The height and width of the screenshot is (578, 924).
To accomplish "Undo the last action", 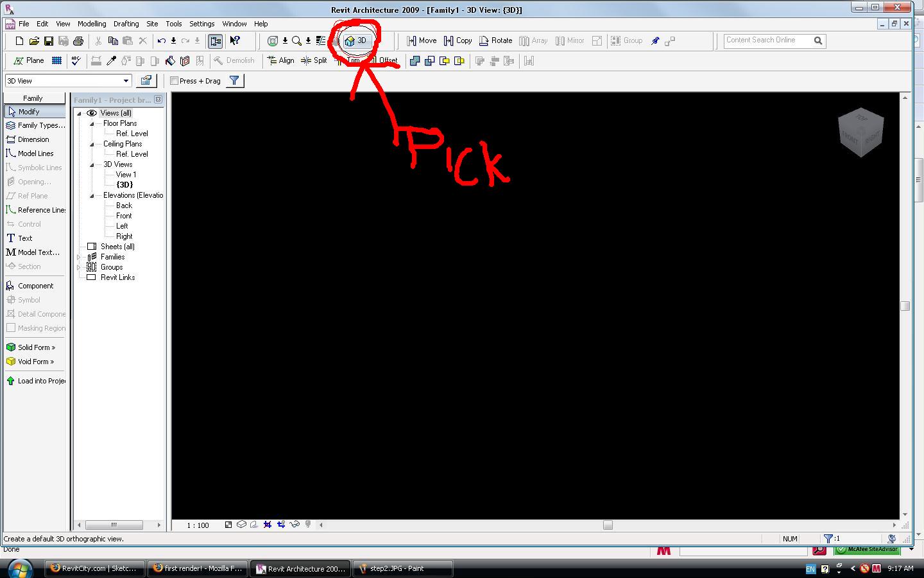I will [162, 41].
